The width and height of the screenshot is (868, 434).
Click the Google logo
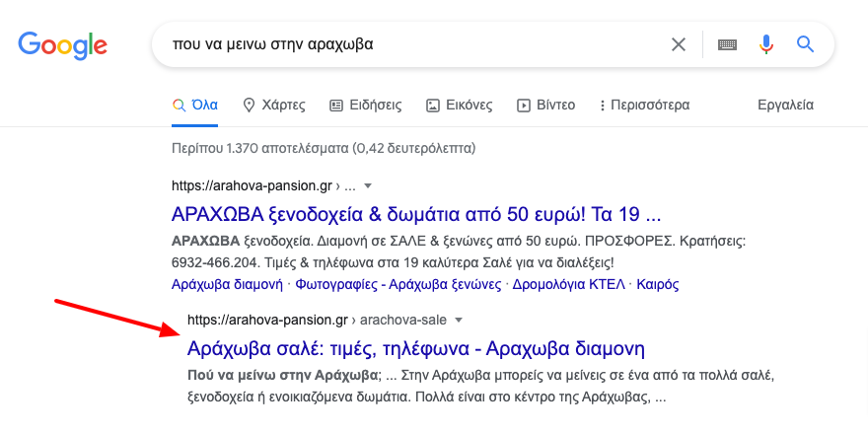click(x=62, y=45)
